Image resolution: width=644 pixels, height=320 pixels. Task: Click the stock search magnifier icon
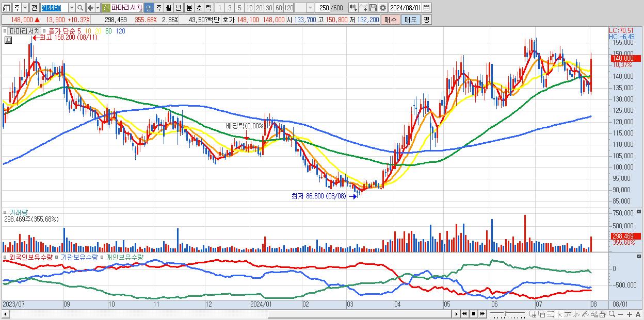[81, 8]
